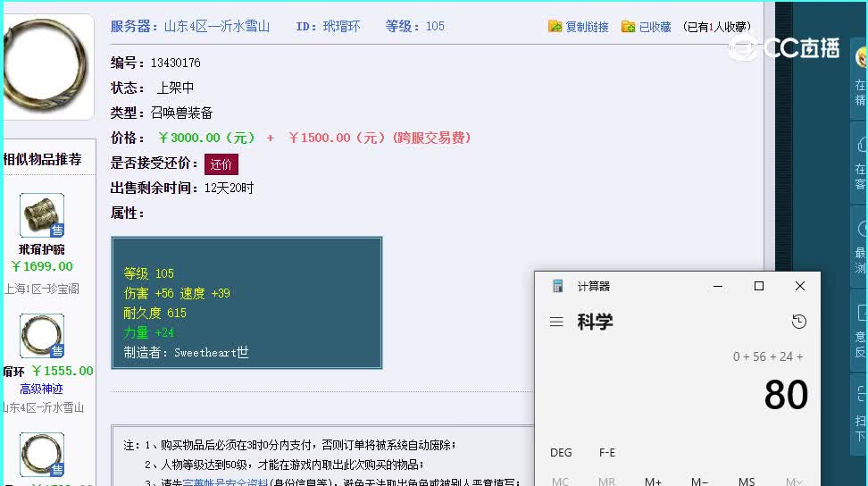Click the 玳瑁护腕 item name
Image resolution: width=868 pixels, height=486 pixels.
(41, 249)
